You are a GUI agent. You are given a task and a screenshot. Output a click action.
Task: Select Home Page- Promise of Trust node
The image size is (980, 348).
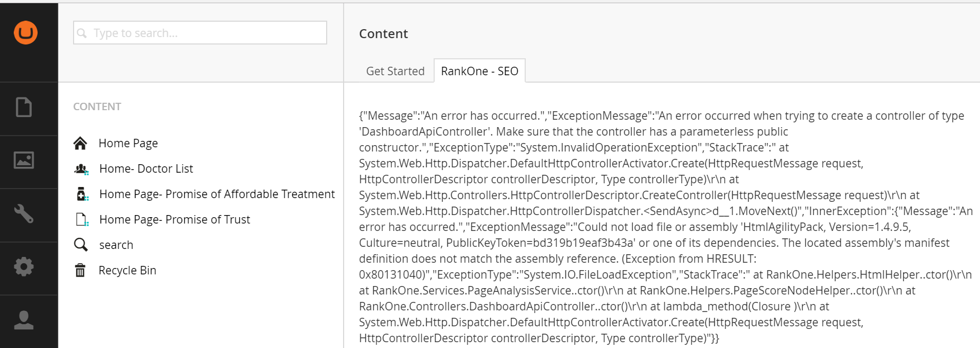point(175,219)
